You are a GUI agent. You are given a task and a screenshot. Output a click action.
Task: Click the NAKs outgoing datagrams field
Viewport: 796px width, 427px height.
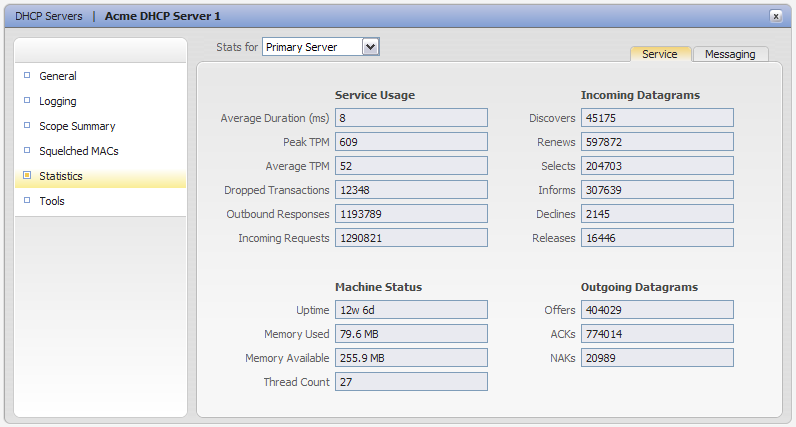pos(657,358)
